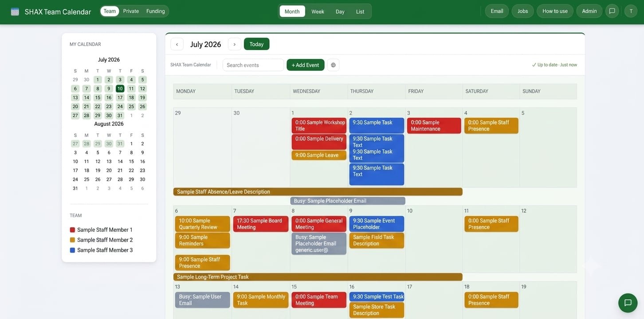This screenshot has height=319, width=644.
Task: Click the July 2026 month title
Action: pos(206,44)
